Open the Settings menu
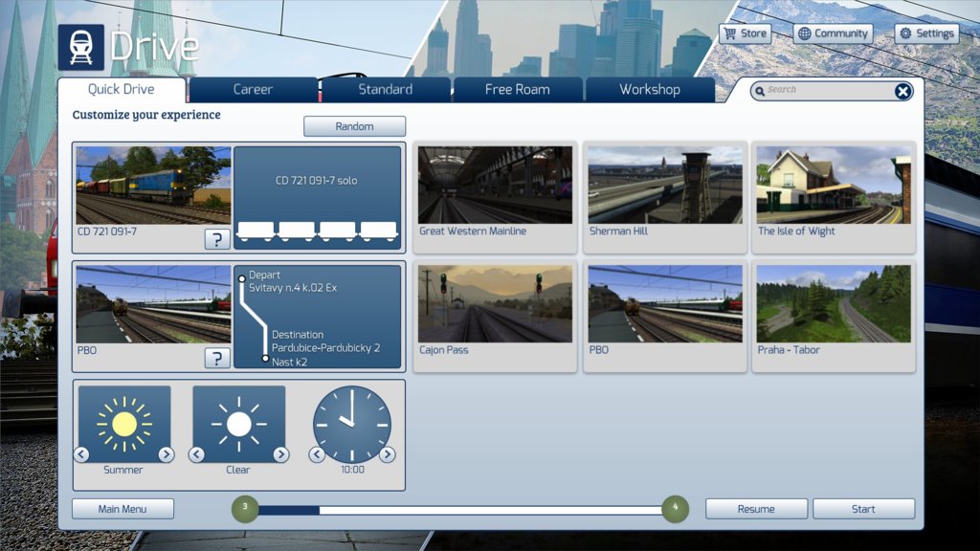980x551 pixels. click(x=925, y=33)
